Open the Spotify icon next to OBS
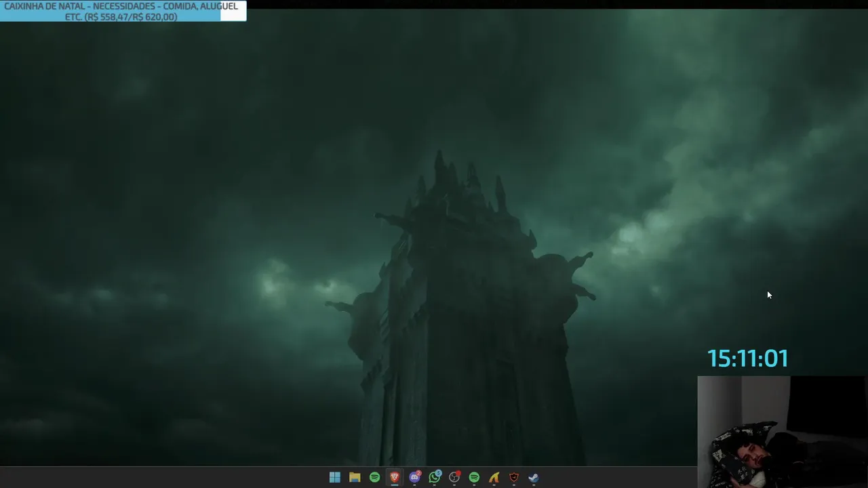This screenshot has height=488, width=868. 474,477
